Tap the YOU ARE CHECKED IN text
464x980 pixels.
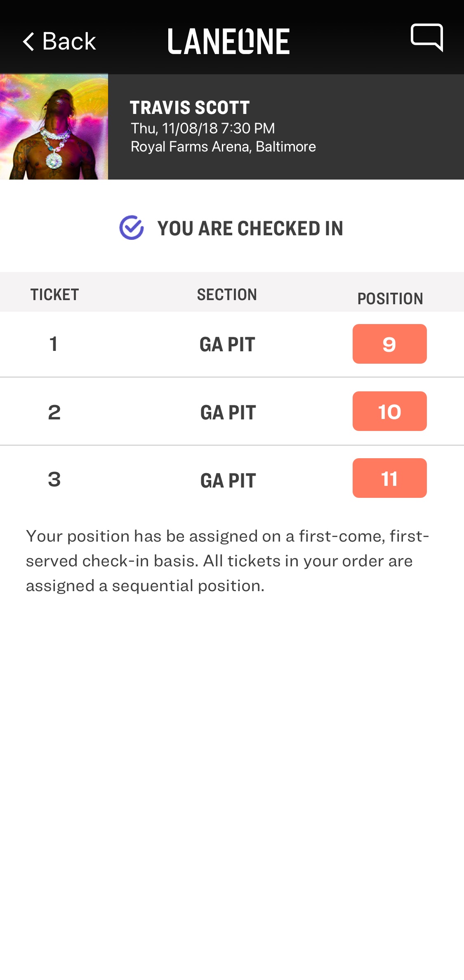(x=250, y=228)
